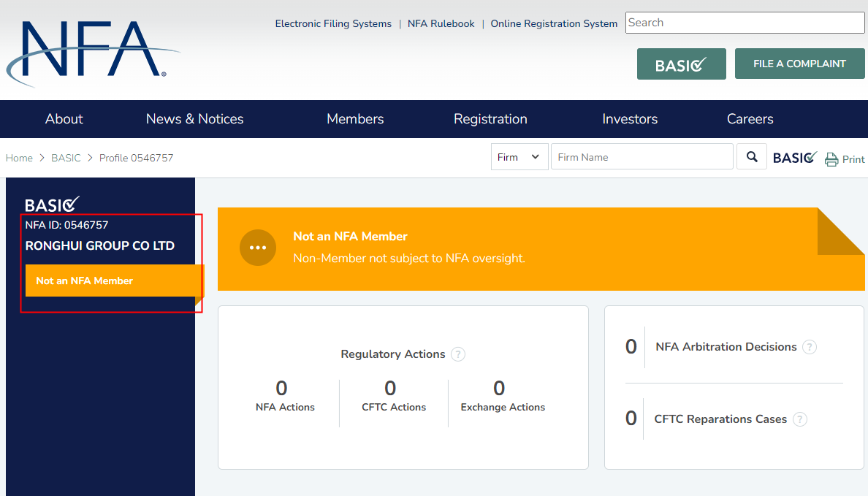868x496 pixels.
Task: Click the Profile 0546757 breadcrumb text
Action: 136,158
